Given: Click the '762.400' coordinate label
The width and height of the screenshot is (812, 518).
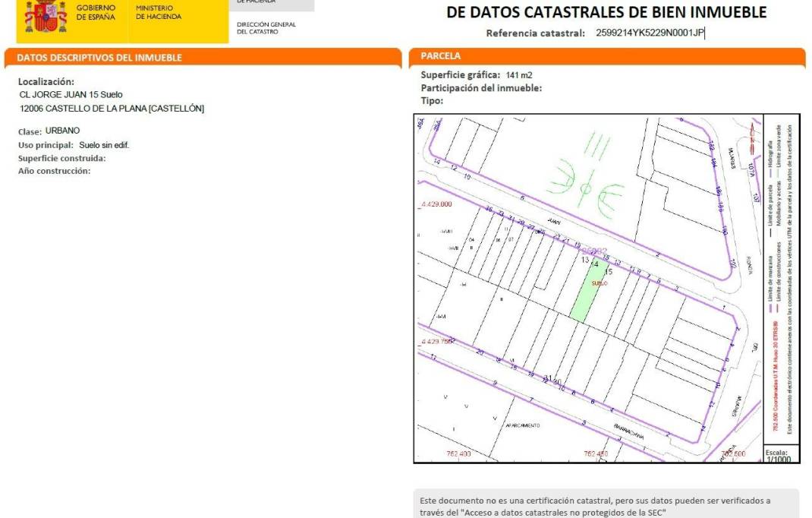Looking at the screenshot, I should [x=459, y=453].
